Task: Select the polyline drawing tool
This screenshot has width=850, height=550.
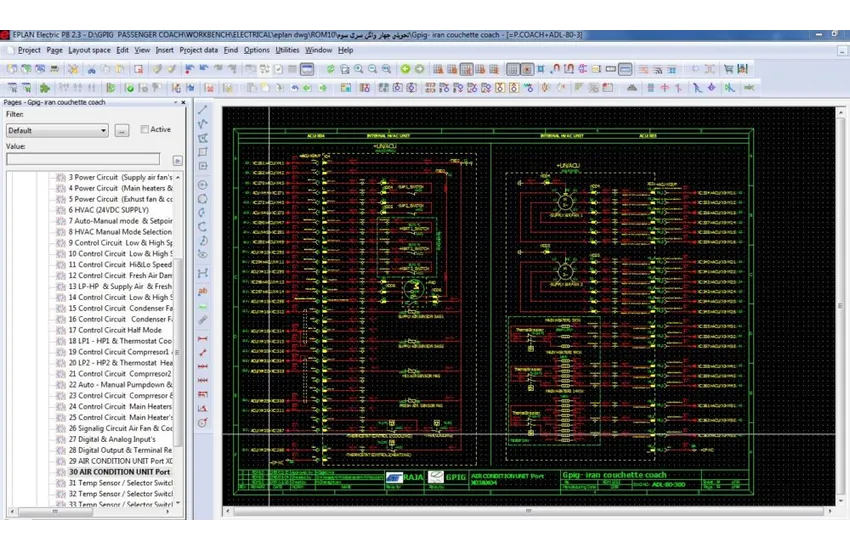Action: pyautogui.click(x=203, y=124)
